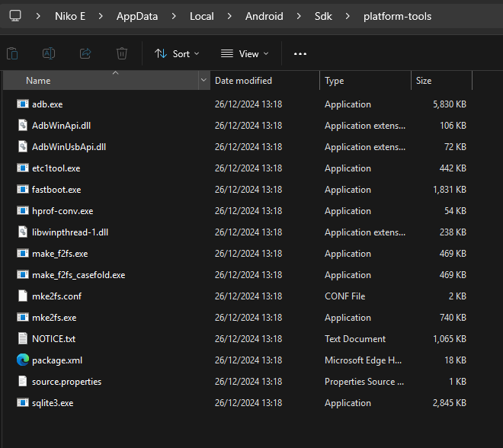
Task: Navigate to Niko E in breadcrumb
Action: click(x=70, y=16)
